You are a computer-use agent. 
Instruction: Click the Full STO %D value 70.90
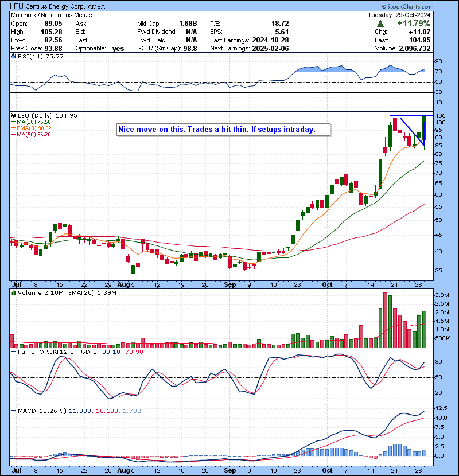pyautogui.click(x=134, y=352)
